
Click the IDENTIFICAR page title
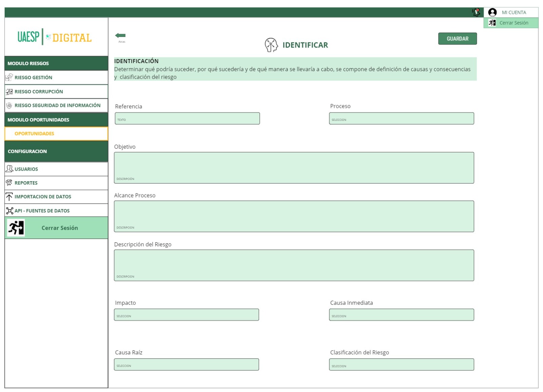point(305,45)
